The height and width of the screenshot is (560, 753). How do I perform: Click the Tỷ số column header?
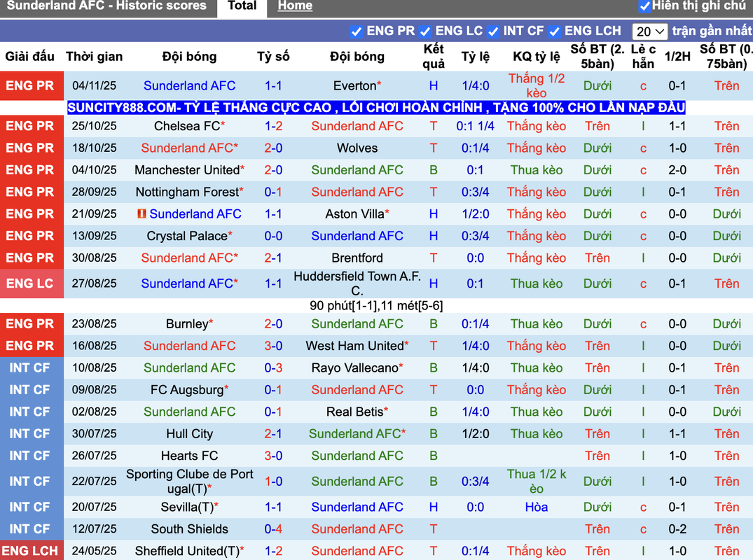pos(273,57)
